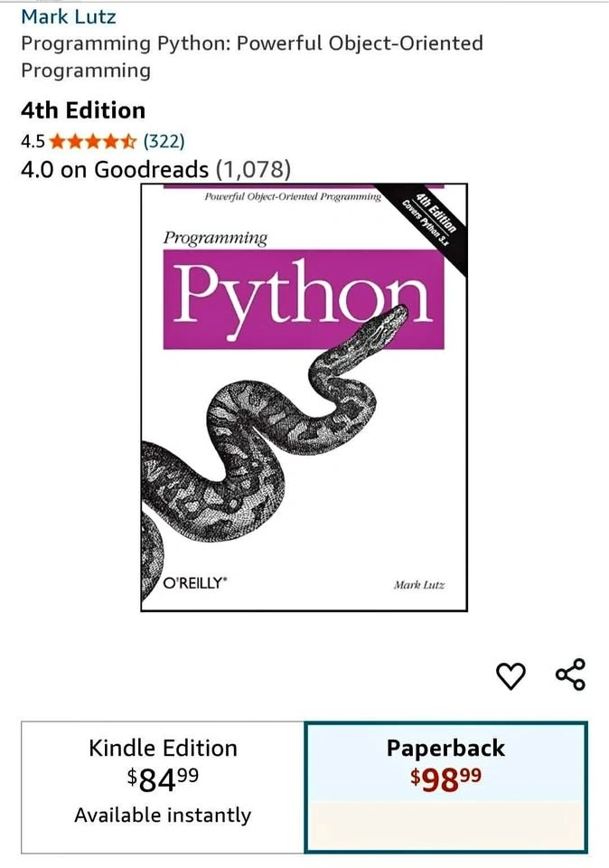The image size is (609, 868).
Task: Select the Paperback format option
Action: pyautogui.click(x=445, y=788)
